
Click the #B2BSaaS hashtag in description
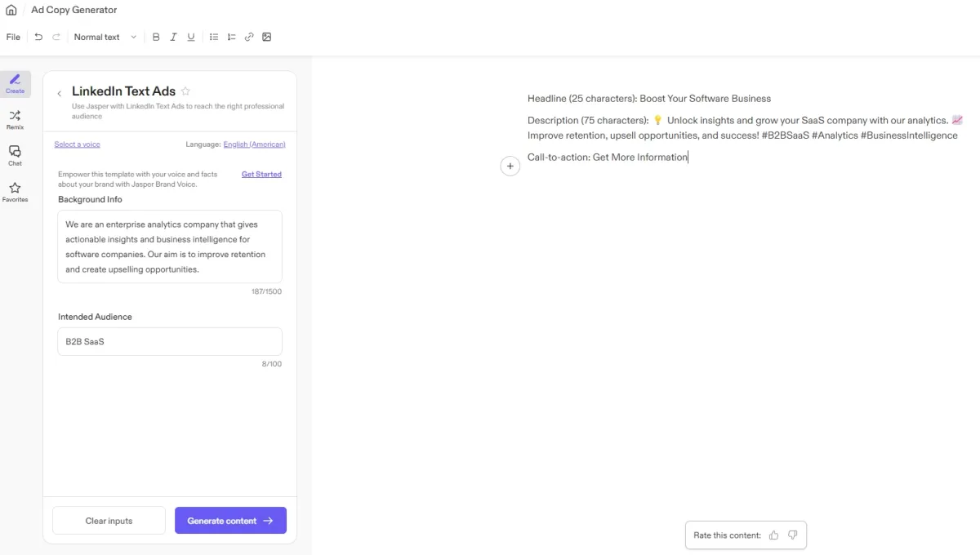pos(785,135)
